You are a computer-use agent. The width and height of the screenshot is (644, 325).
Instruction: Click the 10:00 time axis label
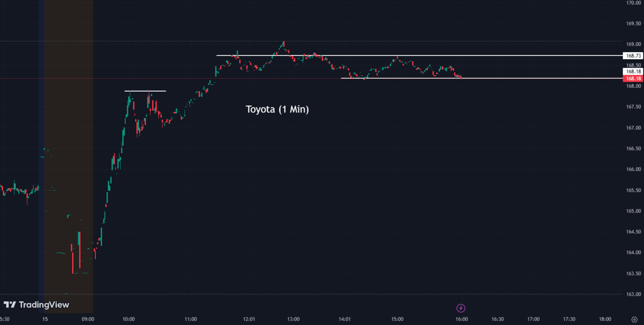pyautogui.click(x=129, y=319)
